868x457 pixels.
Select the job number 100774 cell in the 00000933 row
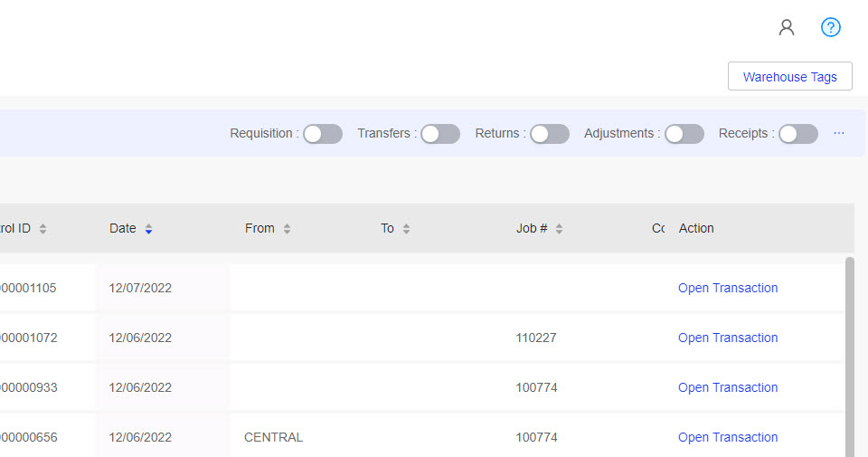536,387
